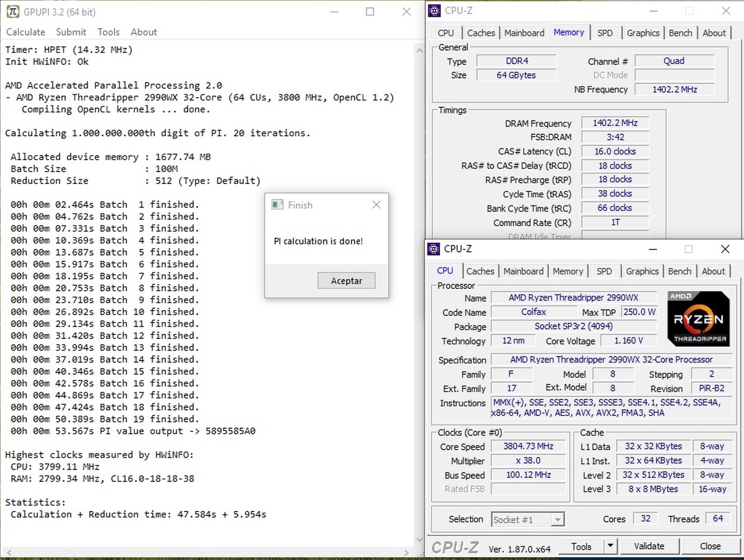The image size is (744, 560).
Task: Click the GPUPI horizontal scrollbar left arrow
Action: [x=8, y=553]
